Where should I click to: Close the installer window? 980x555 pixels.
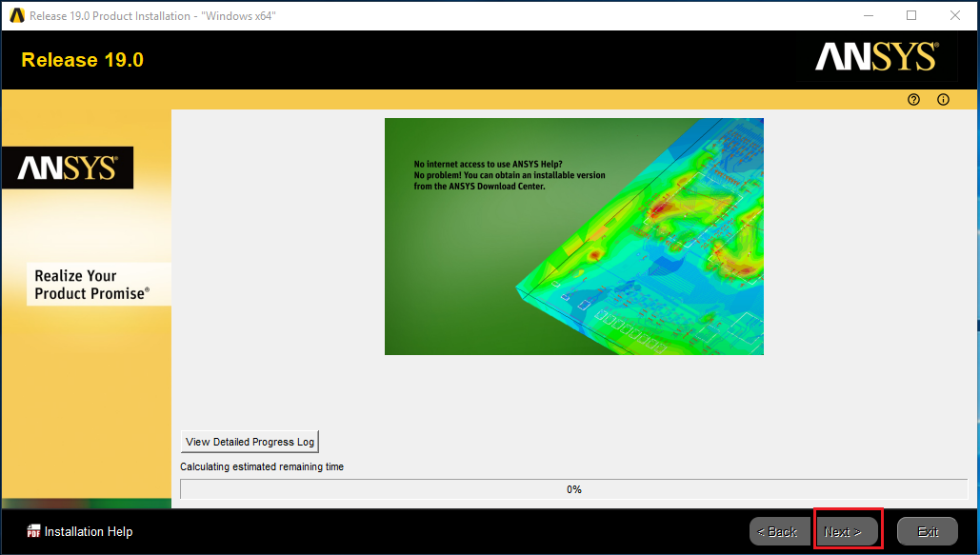point(955,15)
